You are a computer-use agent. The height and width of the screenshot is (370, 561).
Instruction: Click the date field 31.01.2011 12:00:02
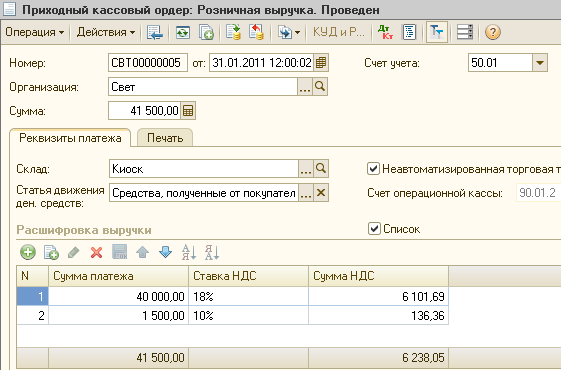tap(261, 63)
